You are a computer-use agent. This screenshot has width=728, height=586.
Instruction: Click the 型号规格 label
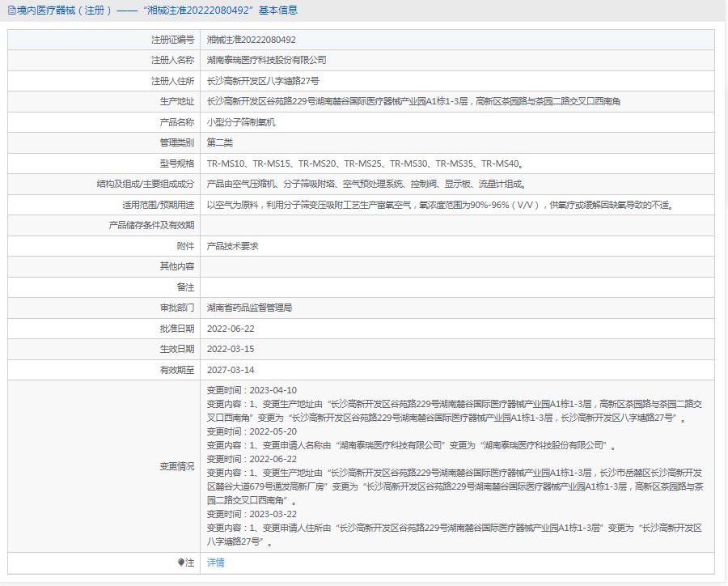click(177, 163)
